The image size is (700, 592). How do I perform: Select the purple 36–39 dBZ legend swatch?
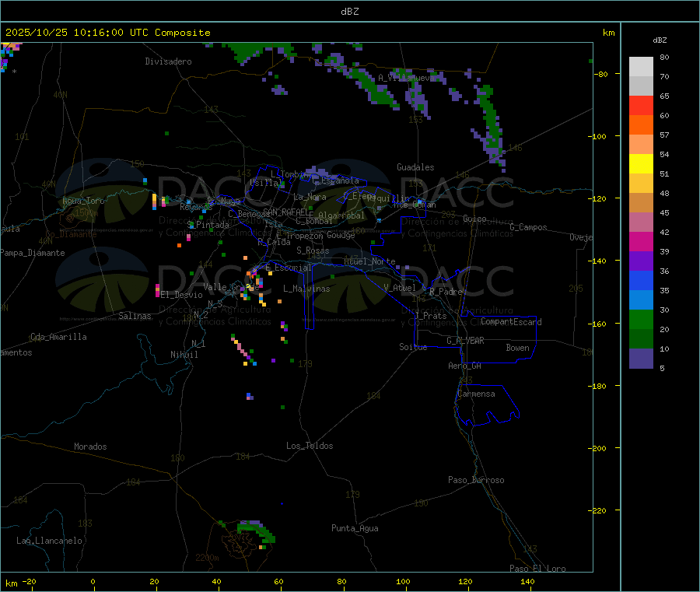tap(641, 261)
